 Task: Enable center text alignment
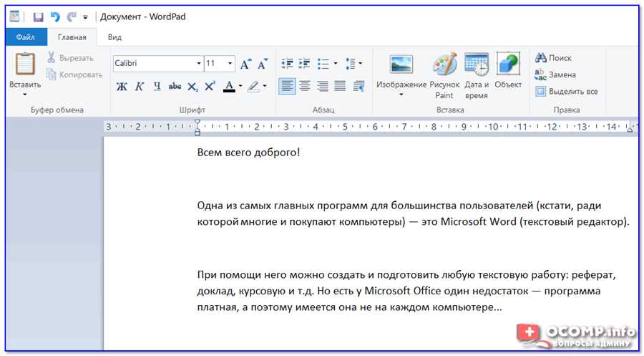point(305,87)
